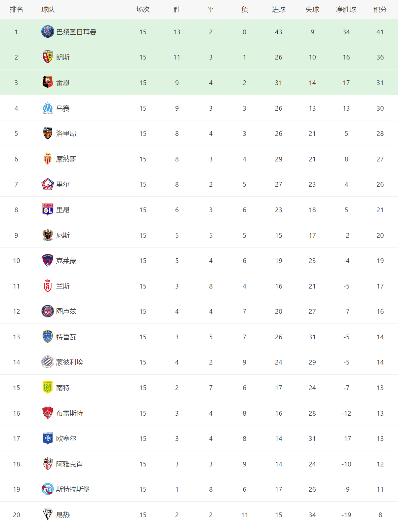Click the 积分 column header
398x532 pixels.
pyautogui.click(x=380, y=9)
